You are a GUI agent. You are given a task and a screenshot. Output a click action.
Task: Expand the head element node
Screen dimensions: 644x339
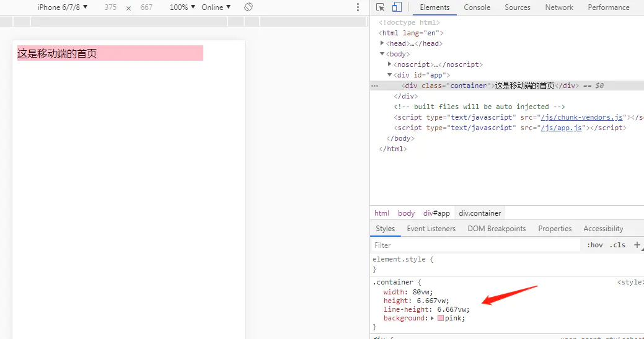pos(382,43)
